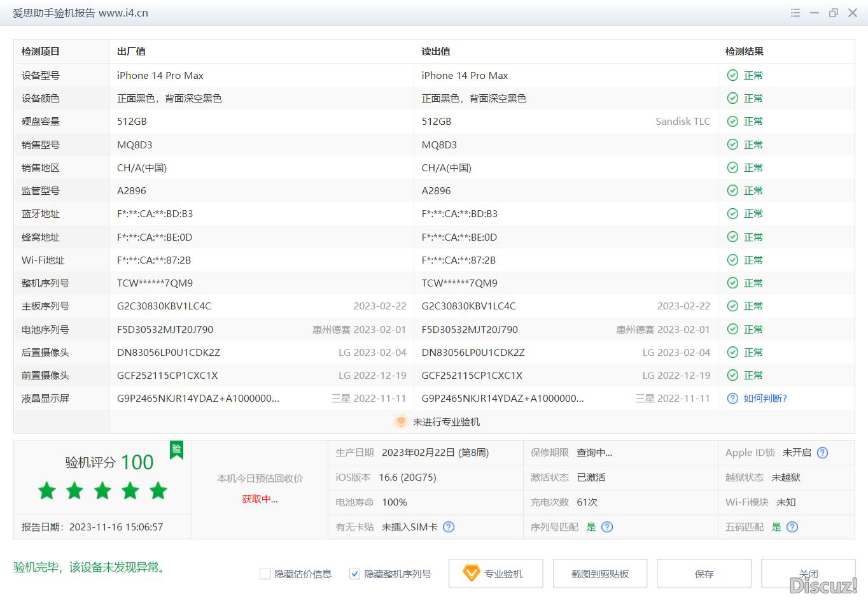Viewport: 868px width, 601px height.
Task: Click the 充电次数 61次 value
Action: coord(587,502)
